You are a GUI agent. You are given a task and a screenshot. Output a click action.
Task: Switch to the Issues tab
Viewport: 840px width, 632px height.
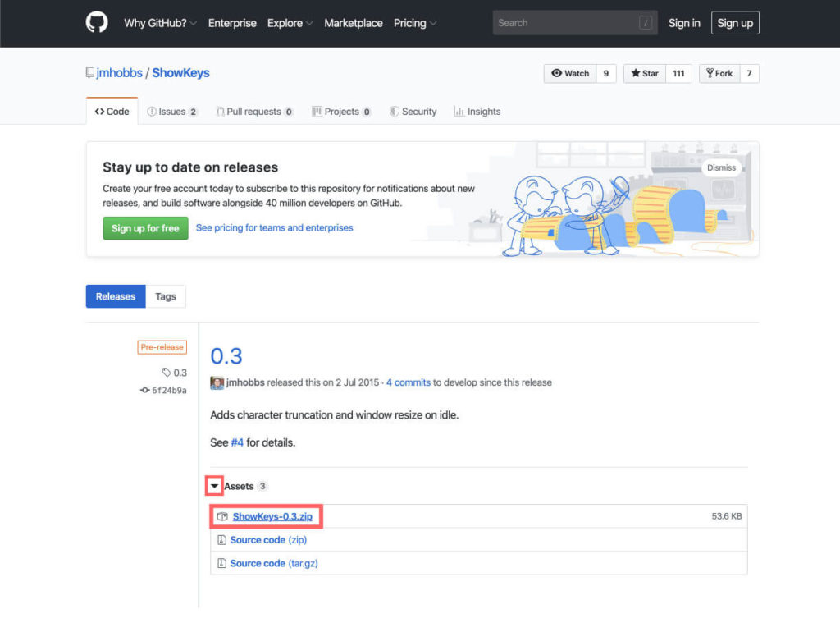click(x=172, y=112)
